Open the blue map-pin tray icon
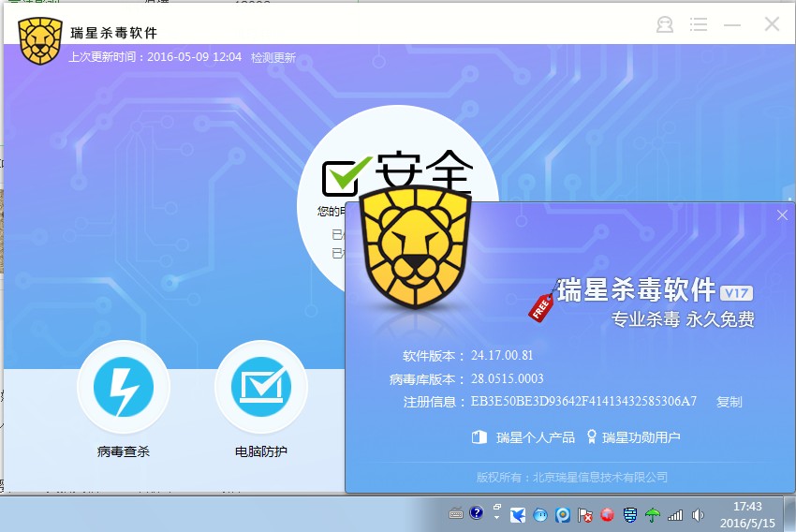The width and height of the screenshot is (796, 532). 563,515
